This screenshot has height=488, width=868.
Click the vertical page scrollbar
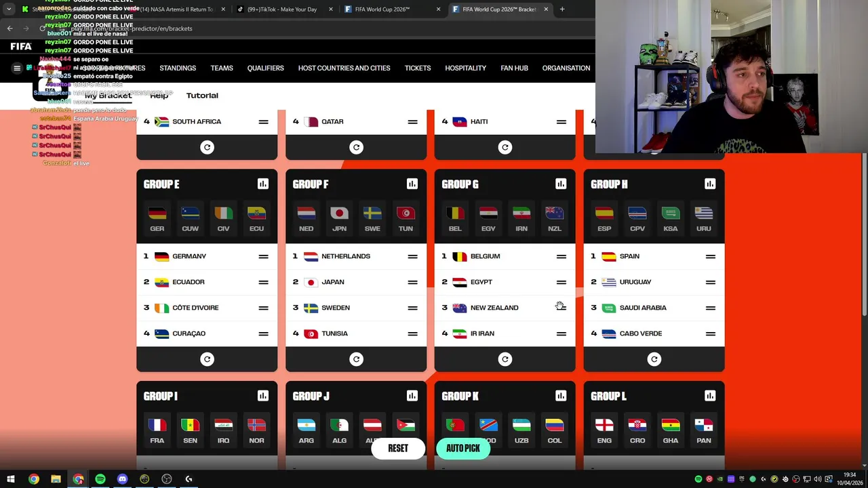coord(864,235)
